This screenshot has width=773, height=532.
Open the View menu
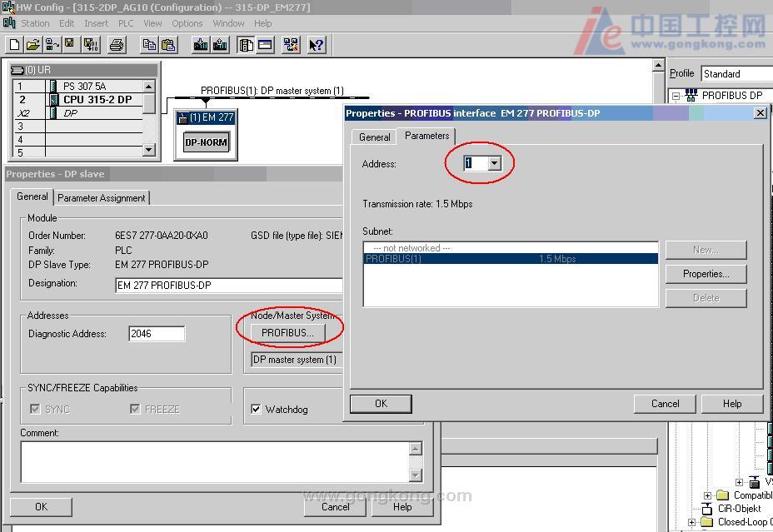pos(152,23)
